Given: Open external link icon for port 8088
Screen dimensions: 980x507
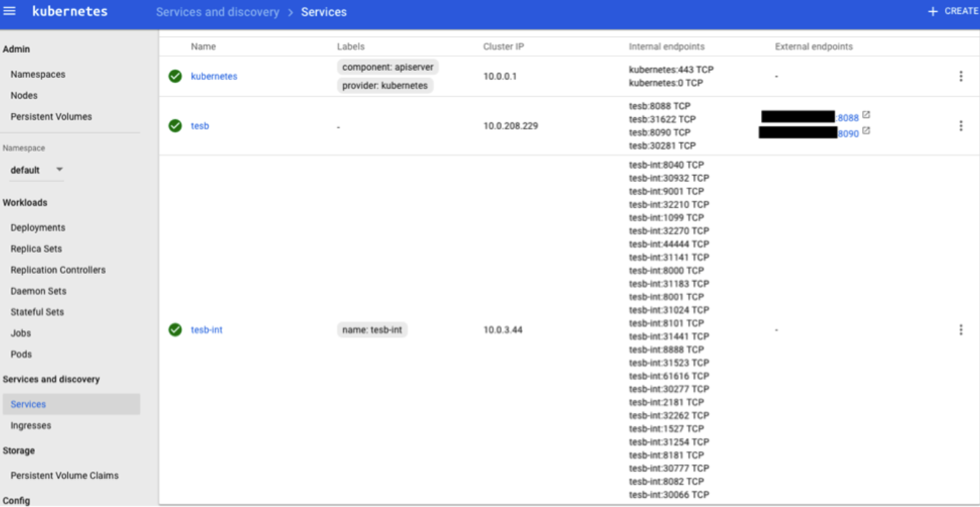Looking at the screenshot, I should (866, 114).
